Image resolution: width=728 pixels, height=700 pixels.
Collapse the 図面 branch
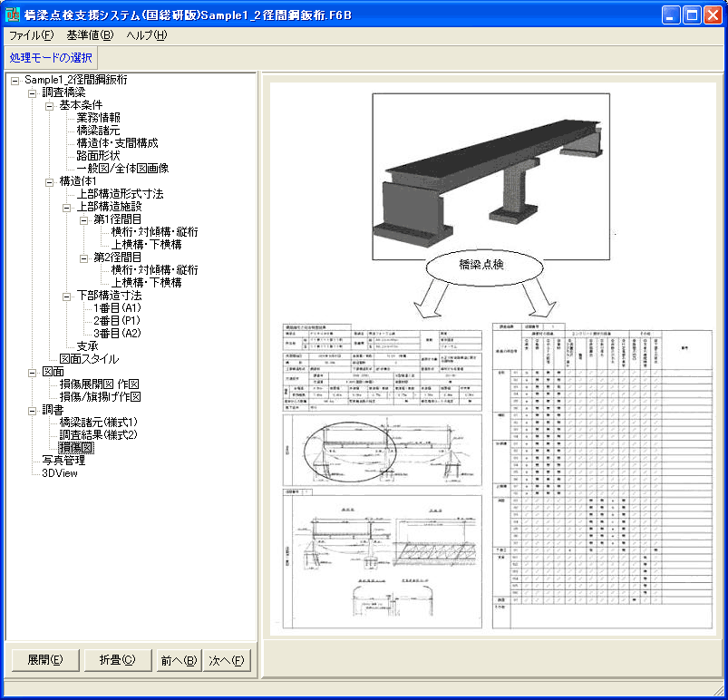[32, 373]
